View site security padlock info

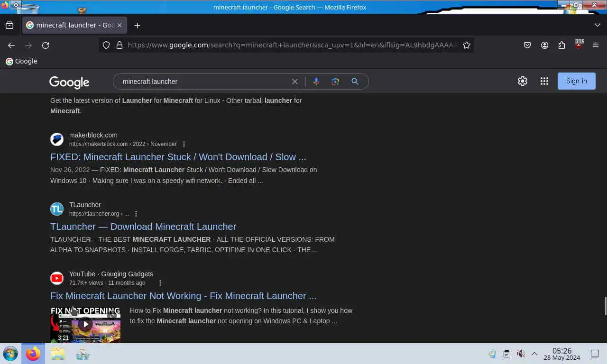[119, 45]
